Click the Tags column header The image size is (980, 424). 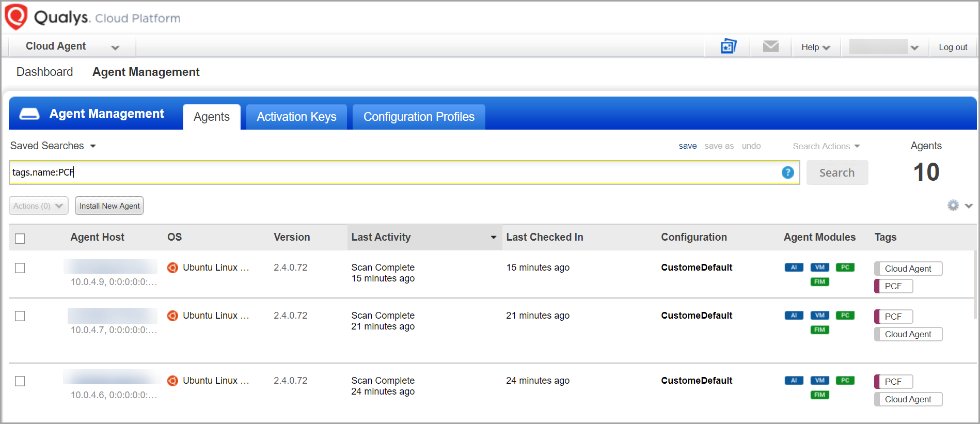click(886, 237)
